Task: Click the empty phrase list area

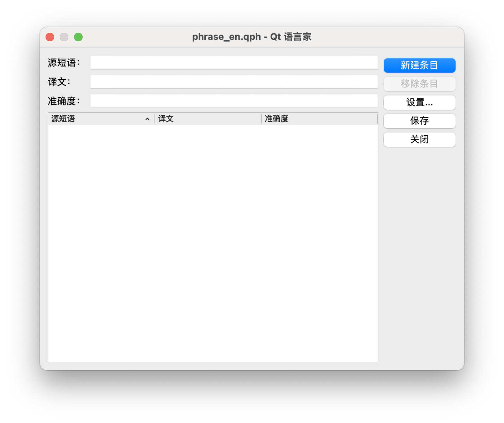Action: click(212, 239)
